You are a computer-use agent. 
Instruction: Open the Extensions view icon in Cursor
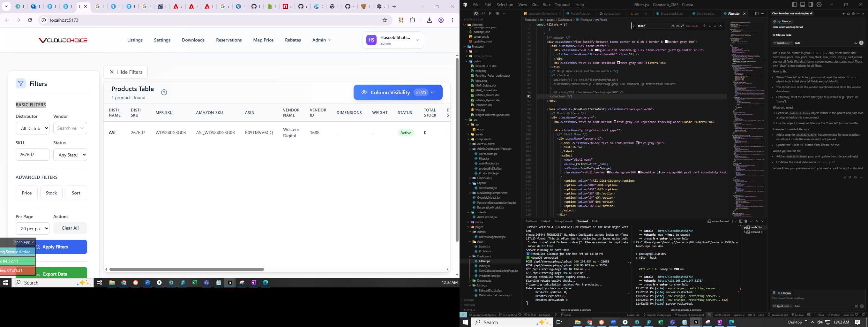(497, 13)
